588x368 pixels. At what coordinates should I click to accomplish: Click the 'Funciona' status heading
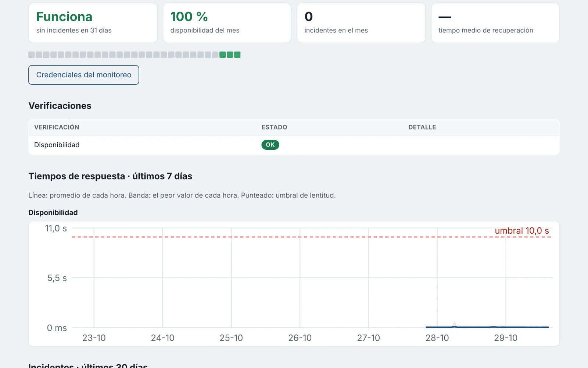[64, 17]
